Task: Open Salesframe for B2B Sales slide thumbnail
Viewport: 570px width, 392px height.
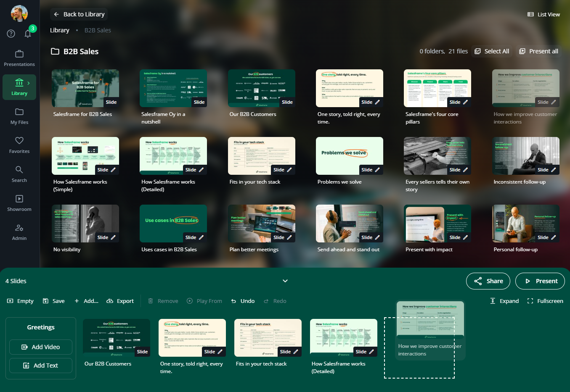Action: tap(85, 88)
